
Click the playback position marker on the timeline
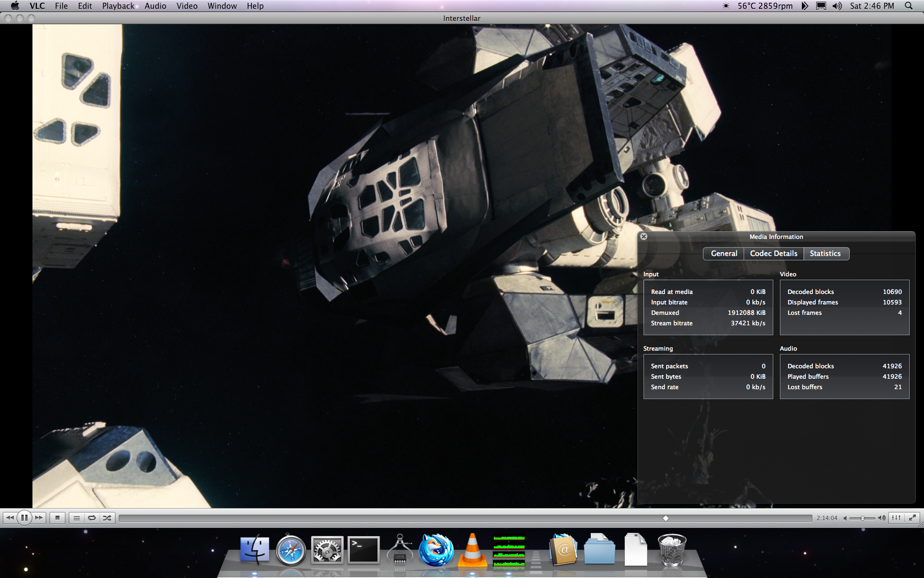[665, 518]
